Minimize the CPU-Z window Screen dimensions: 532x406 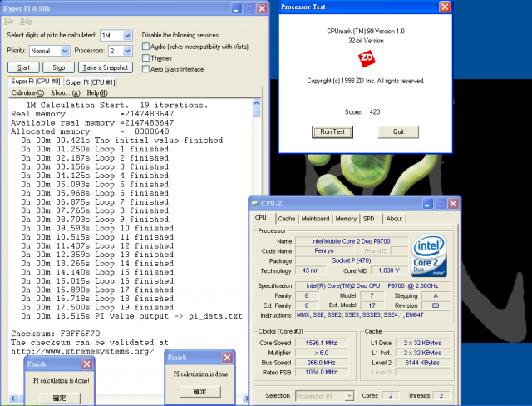[x=427, y=204]
